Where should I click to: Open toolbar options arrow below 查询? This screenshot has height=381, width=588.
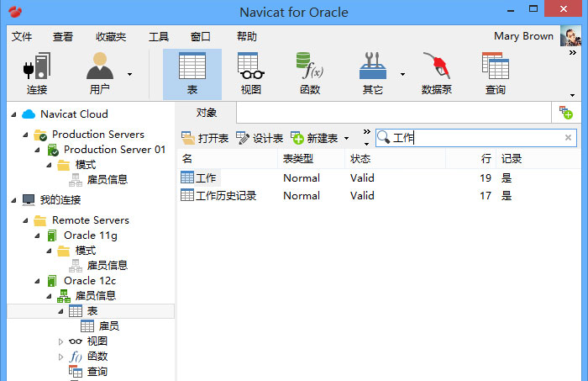coord(572,95)
